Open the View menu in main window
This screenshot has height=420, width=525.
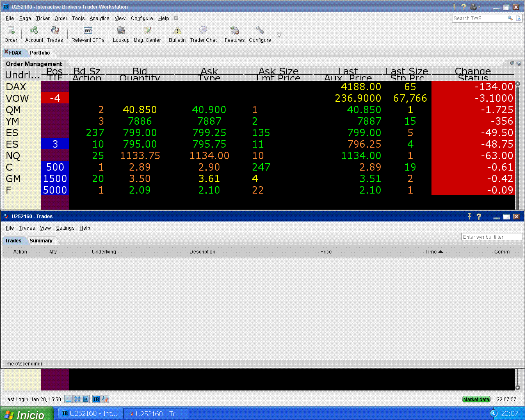point(120,18)
